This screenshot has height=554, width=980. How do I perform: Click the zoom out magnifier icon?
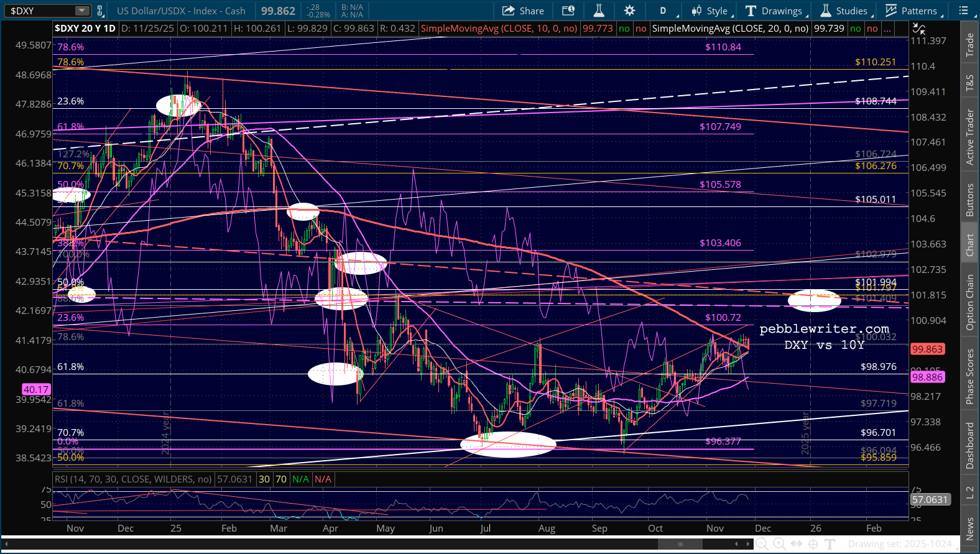click(762, 544)
